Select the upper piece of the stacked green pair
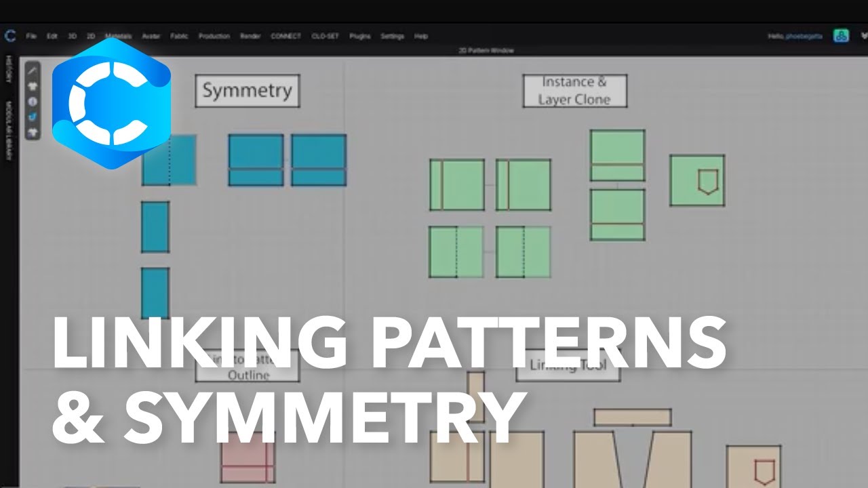This screenshot has height=488, width=868. click(x=617, y=155)
